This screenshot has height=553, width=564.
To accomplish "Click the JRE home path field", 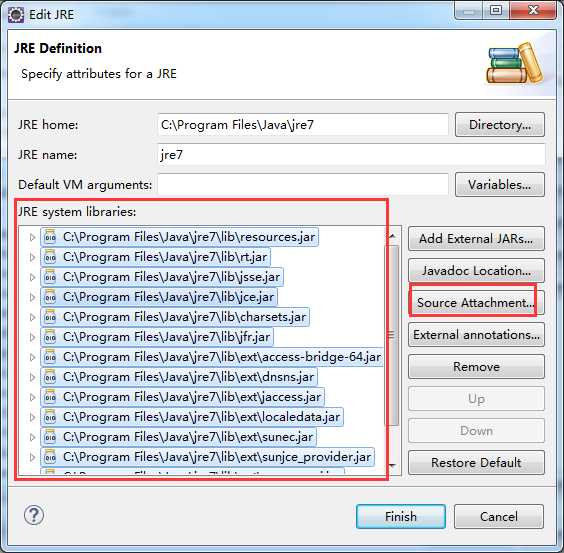I will [x=303, y=125].
